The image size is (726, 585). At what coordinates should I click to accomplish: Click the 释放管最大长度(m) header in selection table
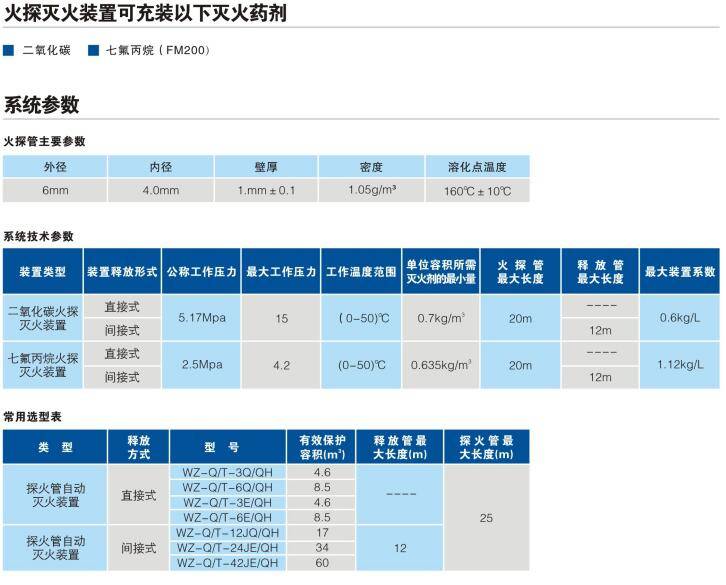click(400, 447)
